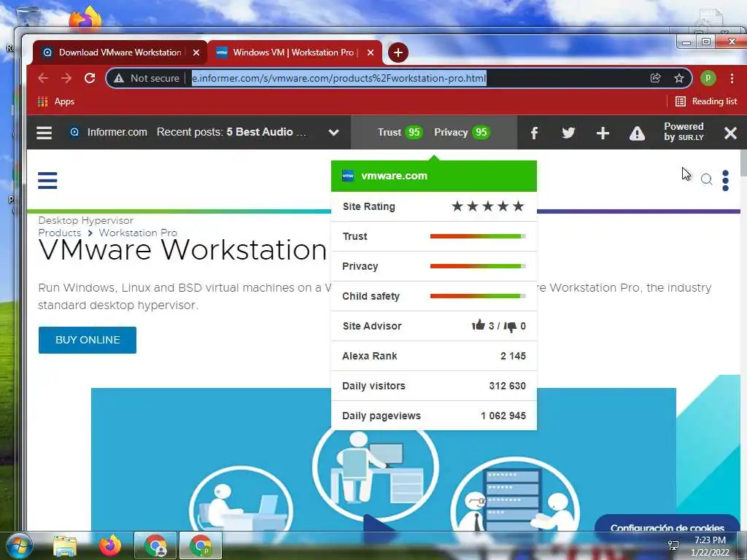Share this page via address bar icon
The height and width of the screenshot is (560, 747).
(656, 78)
